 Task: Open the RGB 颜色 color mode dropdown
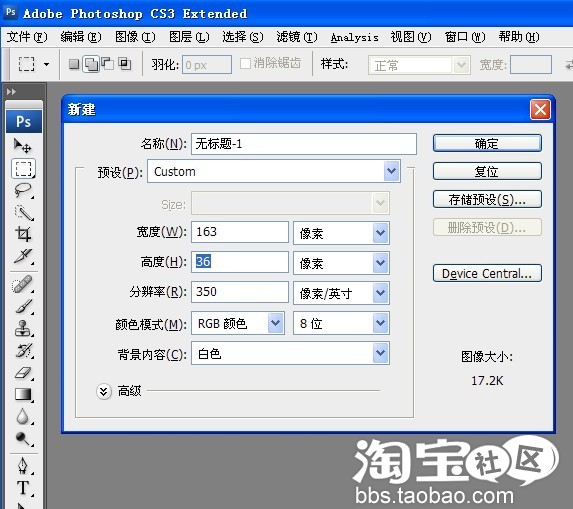[x=238, y=323]
